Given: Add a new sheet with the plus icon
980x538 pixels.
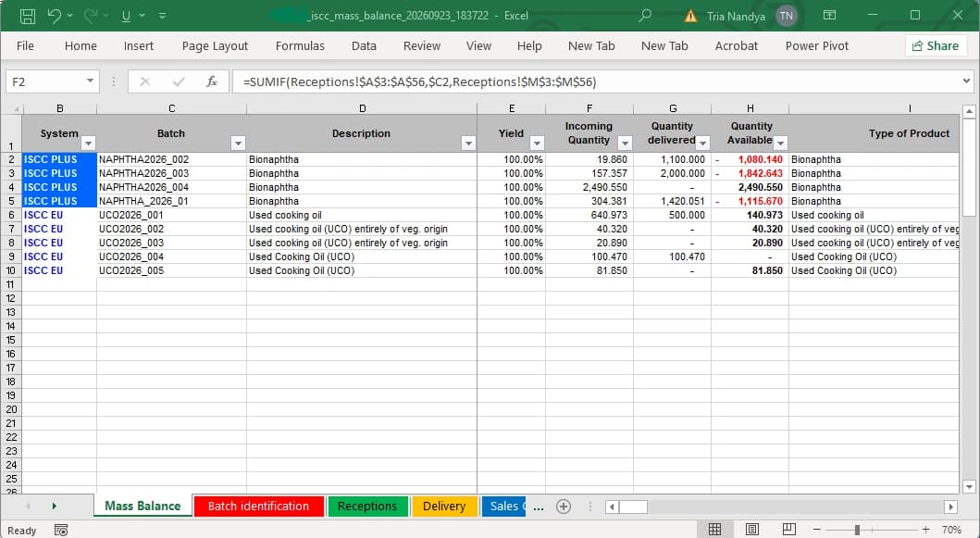Looking at the screenshot, I should point(564,507).
